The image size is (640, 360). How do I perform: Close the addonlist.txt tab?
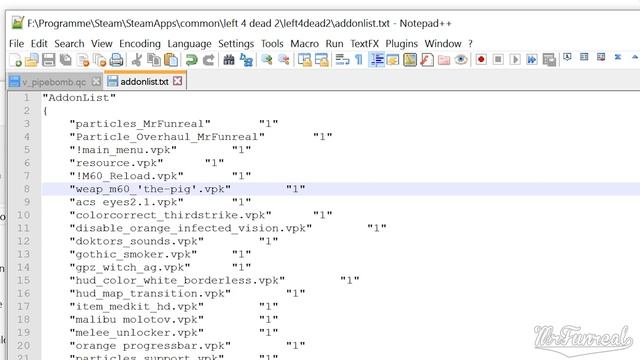click(x=178, y=81)
